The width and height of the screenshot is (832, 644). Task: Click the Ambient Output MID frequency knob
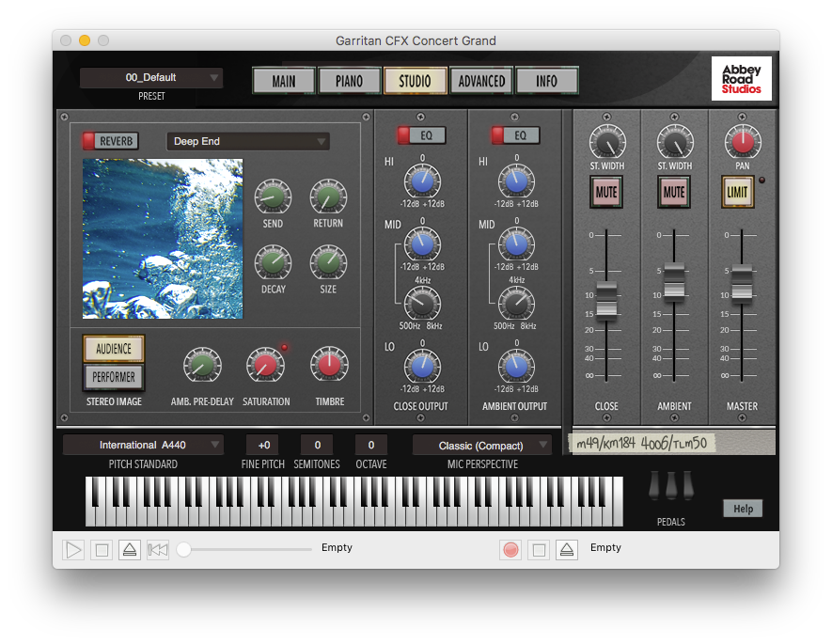pyautogui.click(x=516, y=303)
